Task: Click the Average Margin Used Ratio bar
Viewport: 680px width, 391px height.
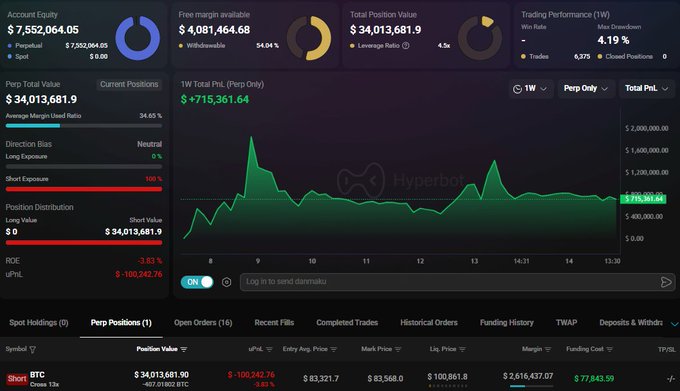Action: [84, 126]
